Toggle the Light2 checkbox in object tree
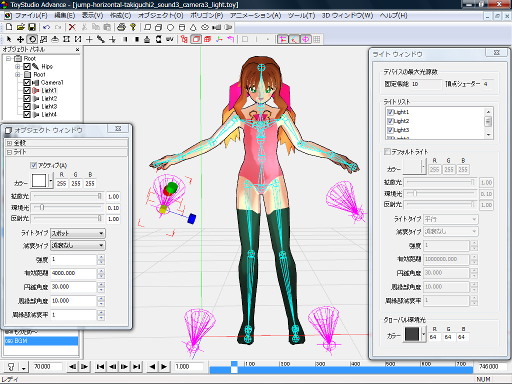The image size is (512, 384). [27, 98]
